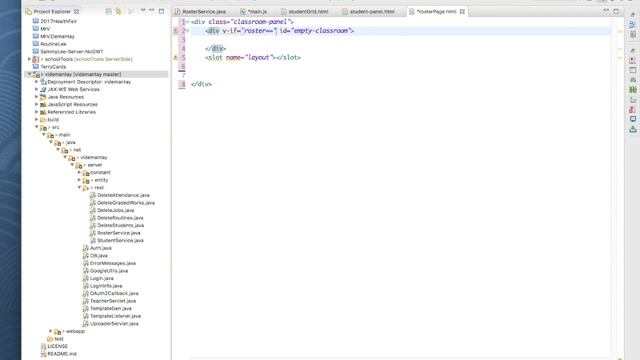Select TeacherServlet.java file
Viewport: 640px width, 360px height.
tap(113, 301)
